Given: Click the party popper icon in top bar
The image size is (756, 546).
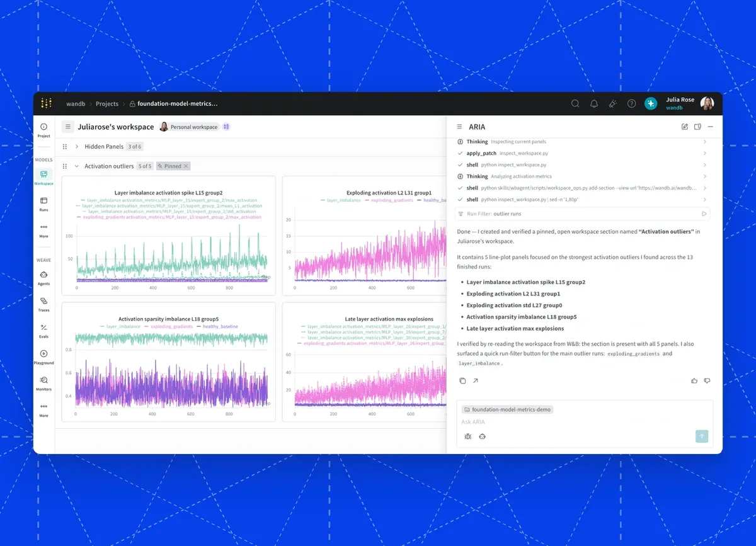Looking at the screenshot, I should coord(612,104).
